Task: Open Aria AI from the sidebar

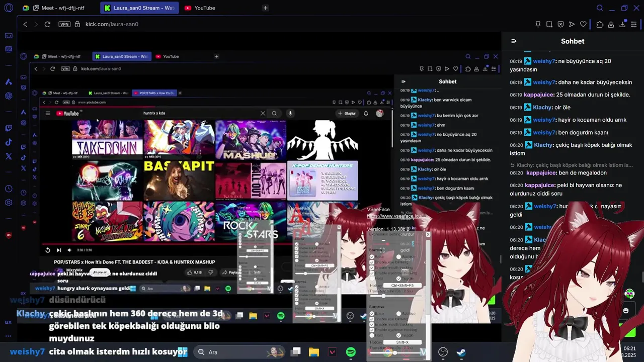Action: pos(9,81)
